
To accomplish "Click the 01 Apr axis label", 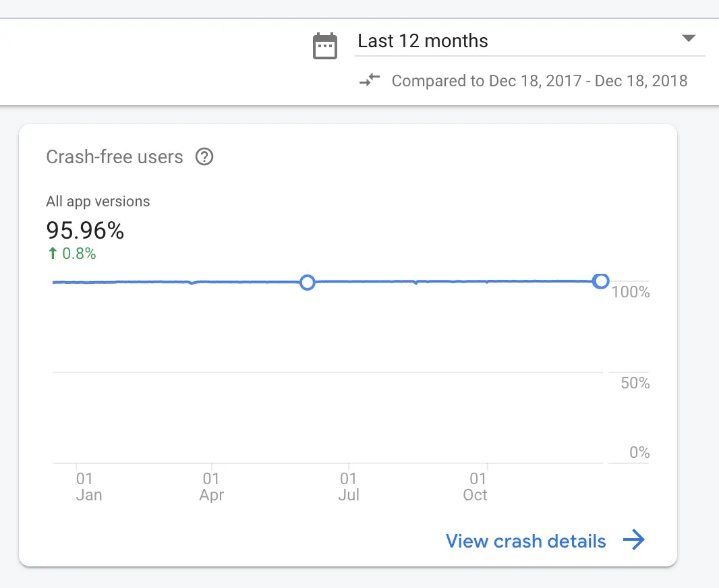I will [211, 487].
